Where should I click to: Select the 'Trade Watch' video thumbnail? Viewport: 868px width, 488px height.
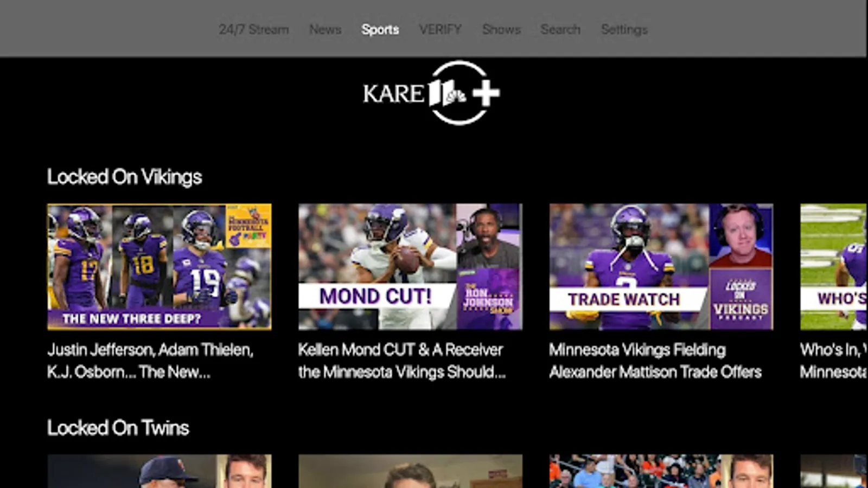(x=661, y=267)
